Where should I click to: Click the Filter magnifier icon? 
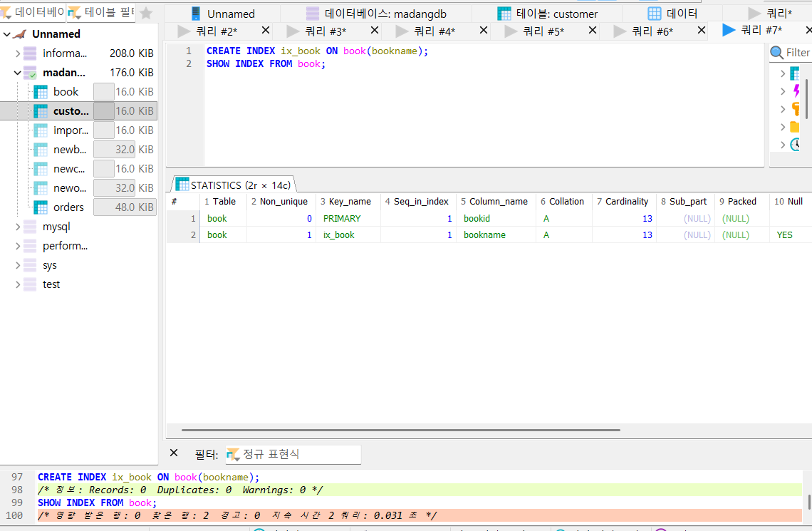(776, 52)
